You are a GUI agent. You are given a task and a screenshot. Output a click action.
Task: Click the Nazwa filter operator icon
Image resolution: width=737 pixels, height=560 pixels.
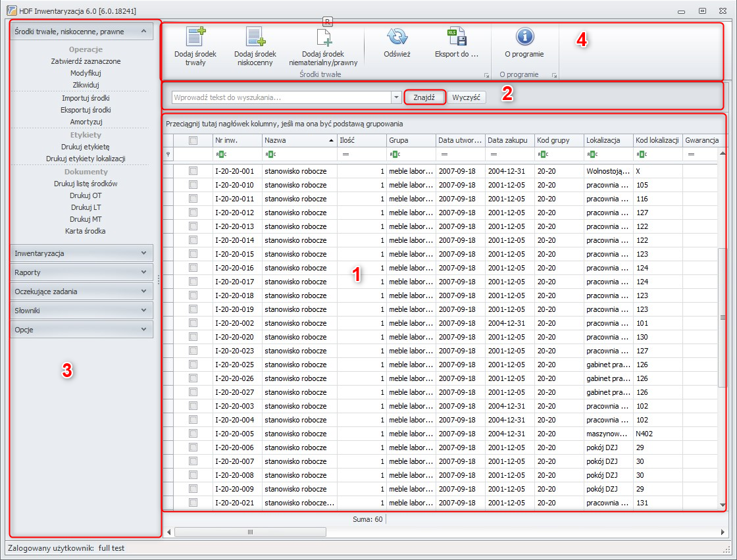click(x=270, y=154)
